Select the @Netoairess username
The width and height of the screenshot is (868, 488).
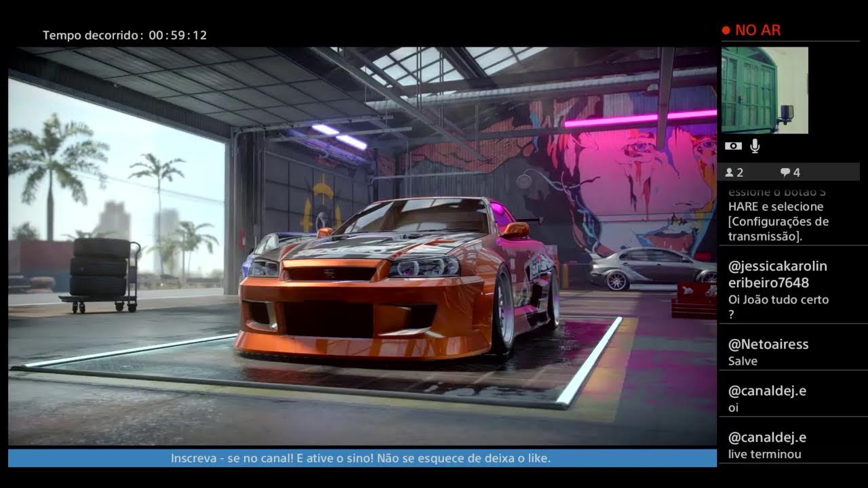tap(768, 344)
